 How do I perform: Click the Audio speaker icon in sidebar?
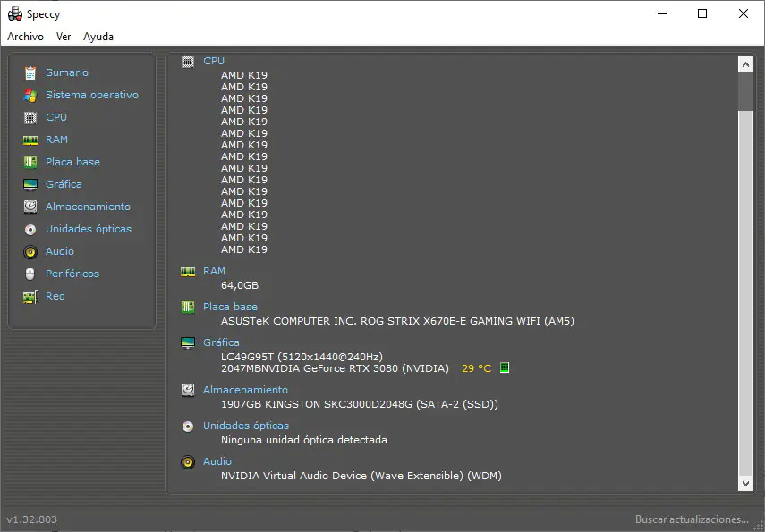30,251
